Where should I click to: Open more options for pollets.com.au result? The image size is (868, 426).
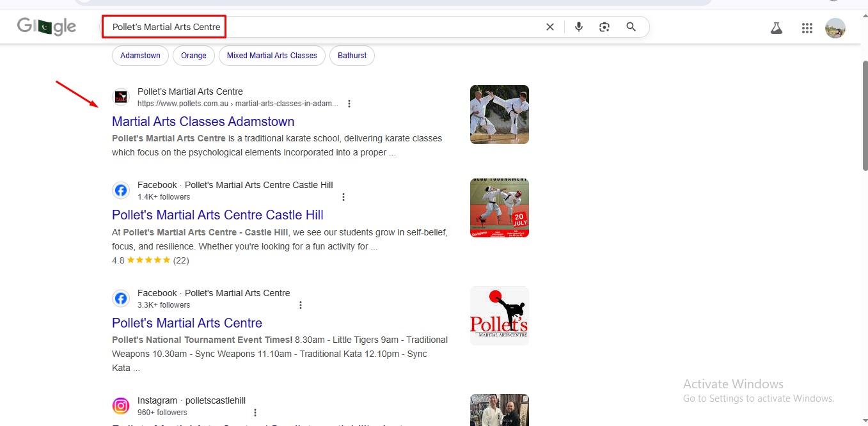pos(349,104)
